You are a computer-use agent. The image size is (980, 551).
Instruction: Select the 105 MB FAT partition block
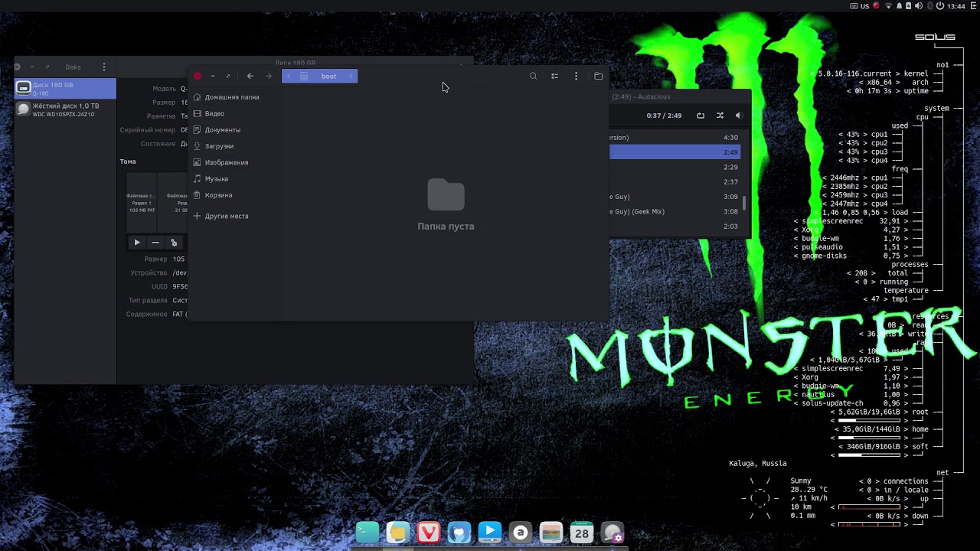click(x=142, y=203)
